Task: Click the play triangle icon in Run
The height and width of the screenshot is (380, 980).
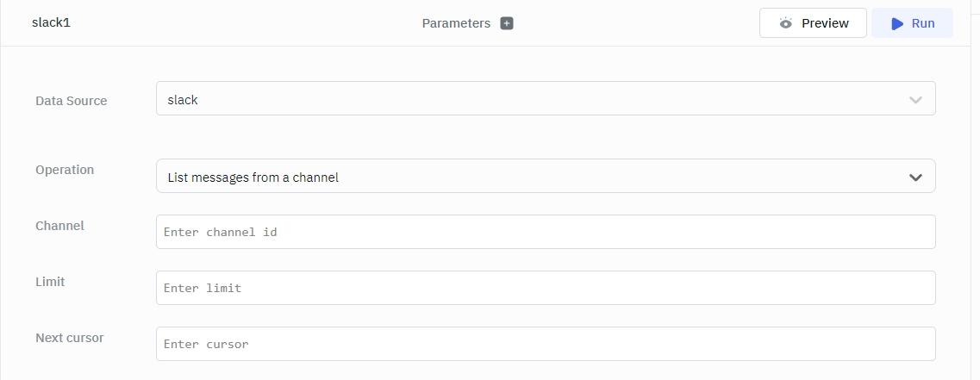Action: click(x=897, y=23)
